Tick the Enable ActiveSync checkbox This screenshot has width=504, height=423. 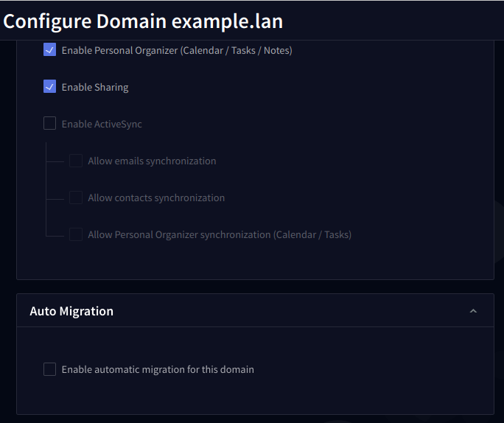tap(49, 123)
